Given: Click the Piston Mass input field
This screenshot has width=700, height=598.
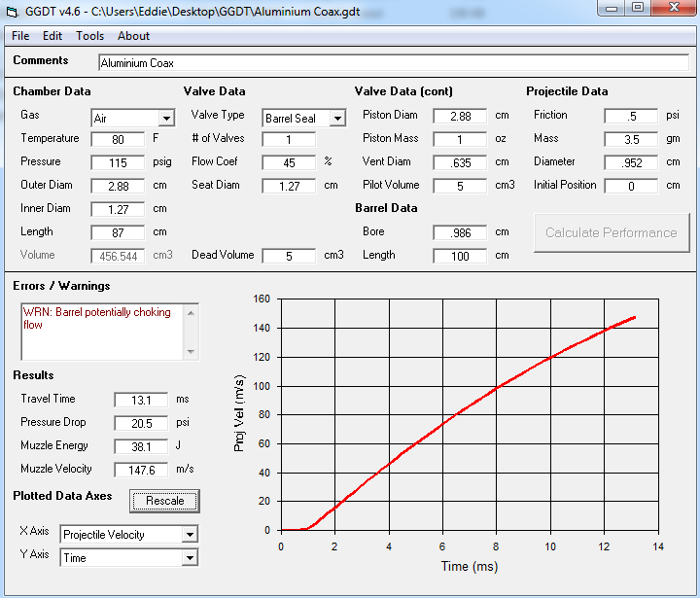Looking at the screenshot, I should pyautogui.click(x=460, y=139).
